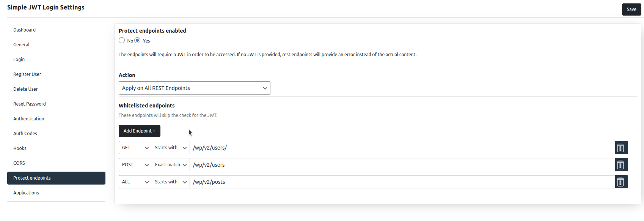Image resolution: width=644 pixels, height=221 pixels.
Task: Open the Action dropdown
Action: [194, 88]
